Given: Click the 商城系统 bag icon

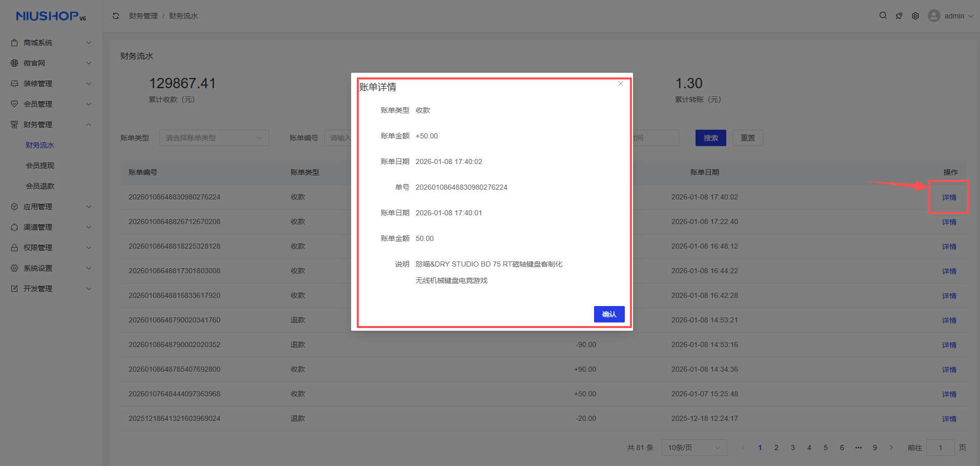Looking at the screenshot, I should tap(14, 43).
